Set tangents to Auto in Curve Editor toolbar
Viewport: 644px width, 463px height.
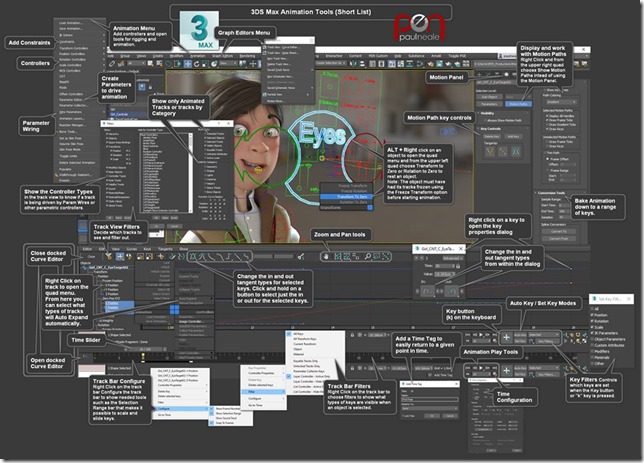[193, 257]
